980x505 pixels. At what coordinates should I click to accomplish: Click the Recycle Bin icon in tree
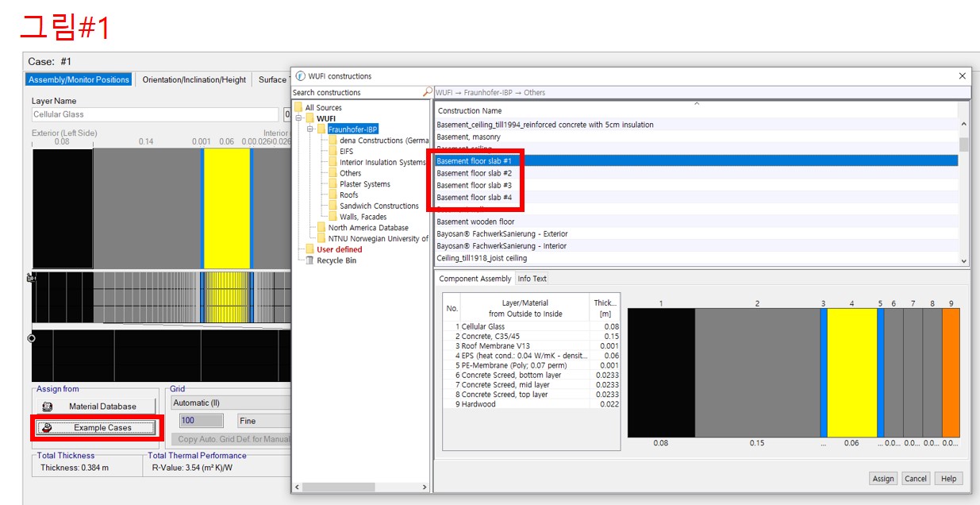click(x=309, y=260)
